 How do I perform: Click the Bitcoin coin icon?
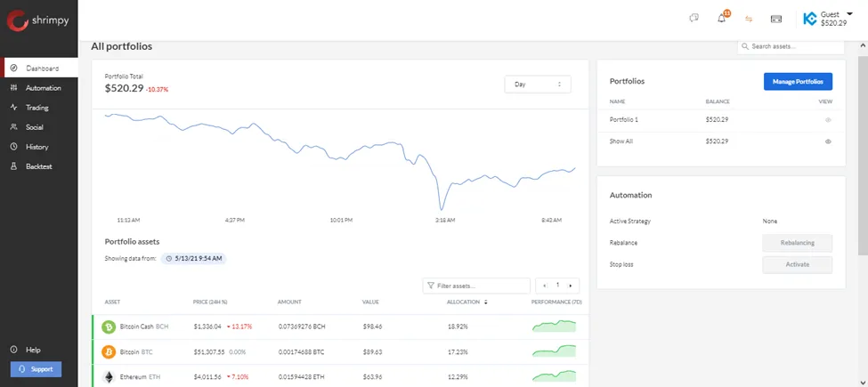point(109,351)
